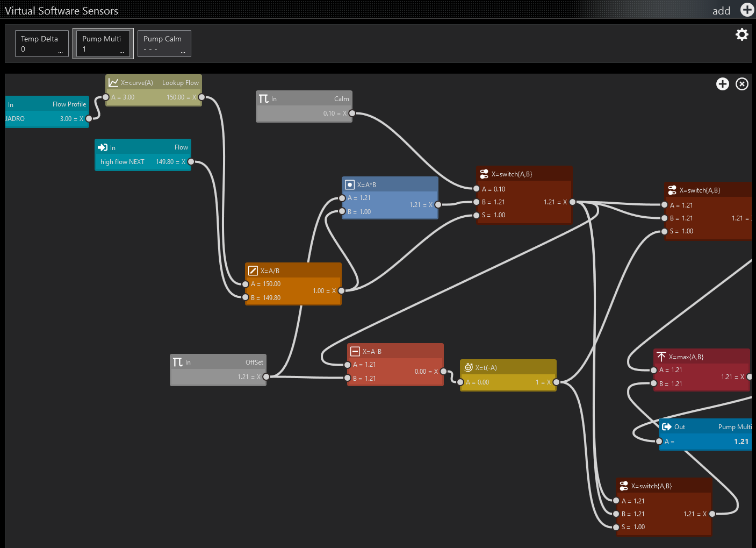Screen dimensions: 756x548
Task: Click the S input port of top-left switch node
Action: [476, 215]
